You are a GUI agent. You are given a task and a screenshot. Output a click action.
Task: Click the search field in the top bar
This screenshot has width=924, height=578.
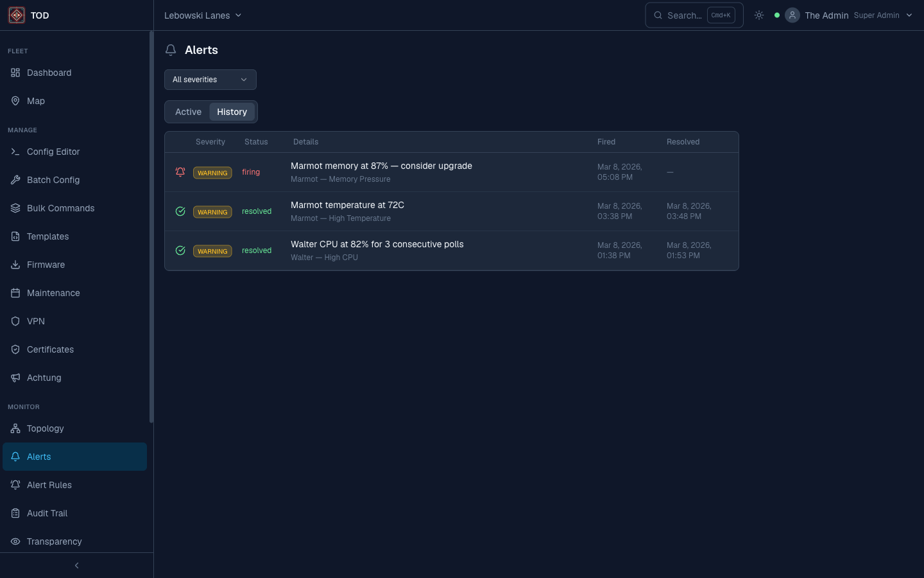click(x=683, y=15)
